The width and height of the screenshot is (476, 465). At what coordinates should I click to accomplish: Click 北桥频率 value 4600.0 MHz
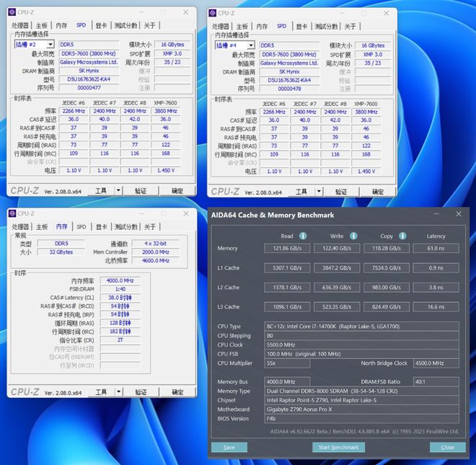(156, 260)
